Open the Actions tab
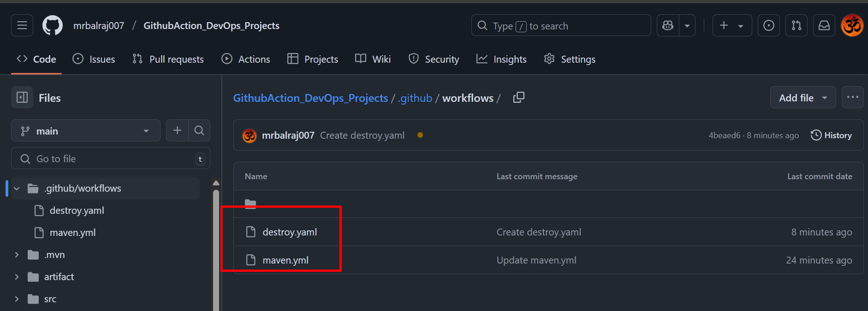This screenshot has width=868, height=311. pos(246,59)
